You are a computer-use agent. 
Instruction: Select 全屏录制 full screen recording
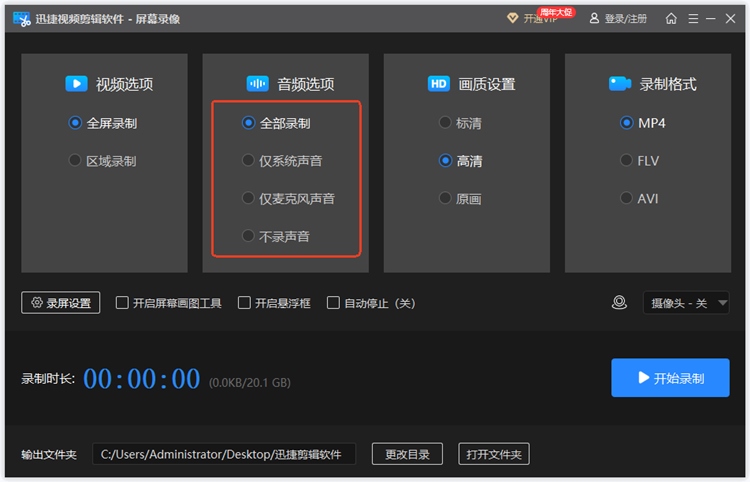coord(103,123)
